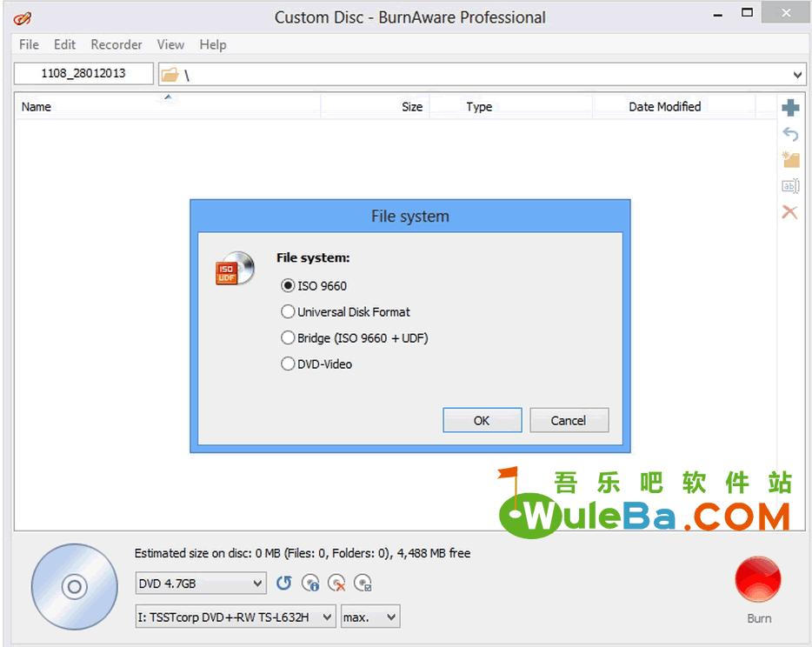This screenshot has width=812, height=647.
Task: Open the Help menu
Action: tap(213, 44)
